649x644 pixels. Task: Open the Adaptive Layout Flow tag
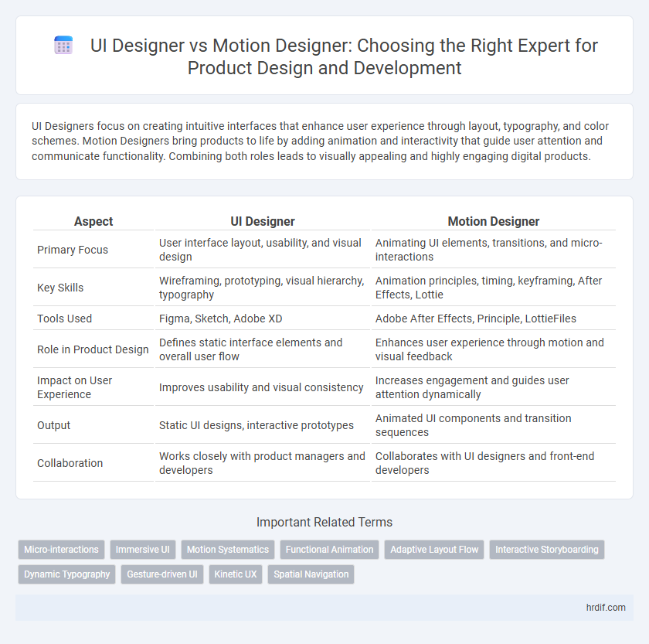coord(434,550)
